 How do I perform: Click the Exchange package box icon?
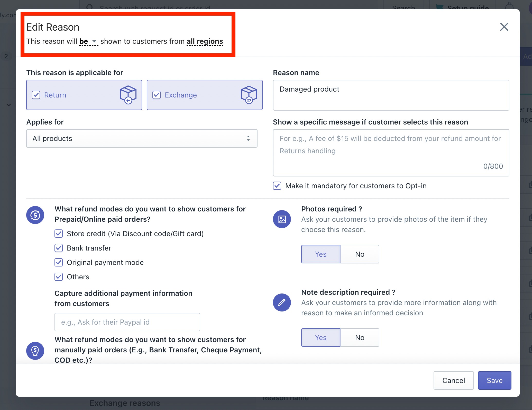[x=249, y=95]
